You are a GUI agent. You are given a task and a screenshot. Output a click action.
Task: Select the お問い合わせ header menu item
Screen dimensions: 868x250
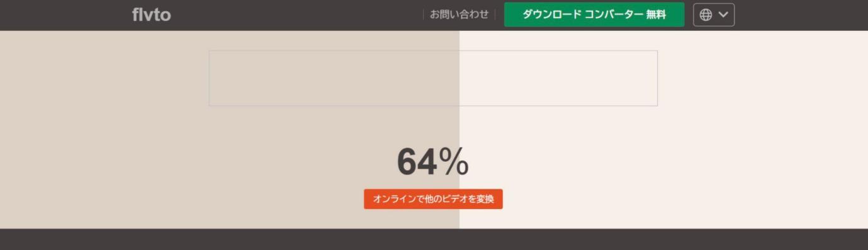[x=459, y=14]
